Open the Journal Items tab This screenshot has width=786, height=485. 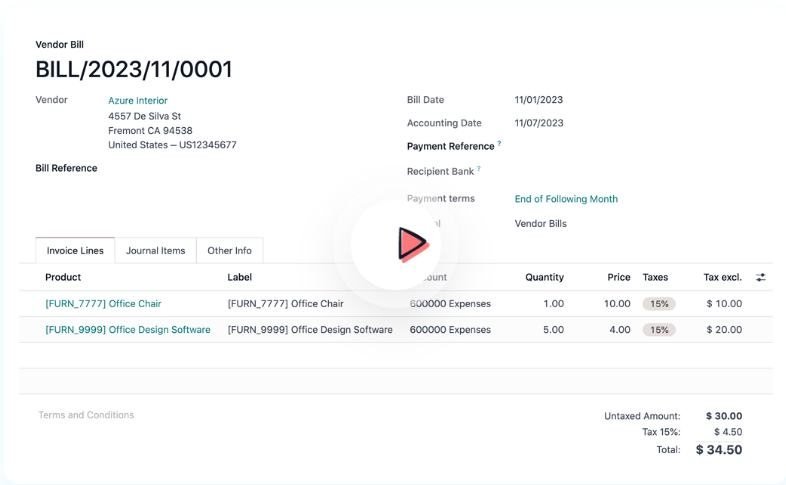pyautogui.click(x=155, y=251)
